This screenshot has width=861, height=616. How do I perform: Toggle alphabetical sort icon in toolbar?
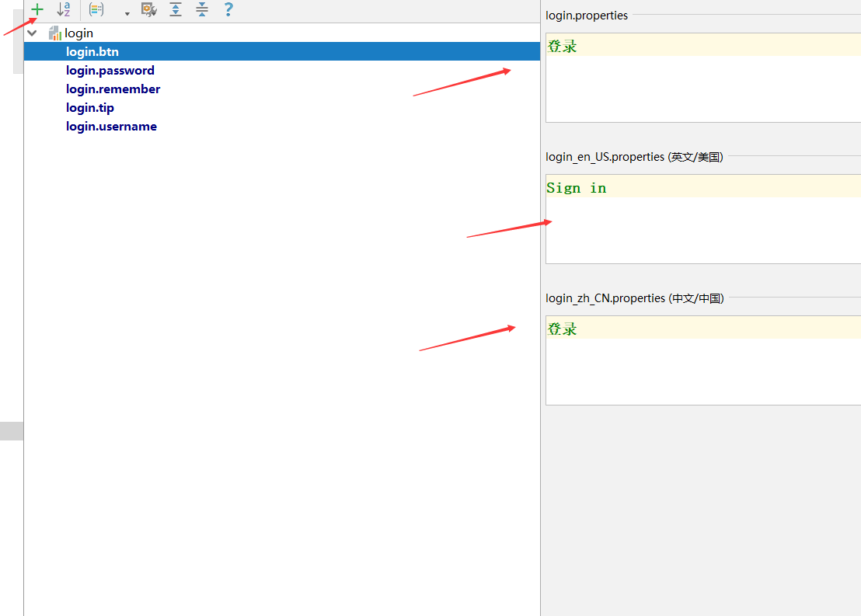[64, 9]
